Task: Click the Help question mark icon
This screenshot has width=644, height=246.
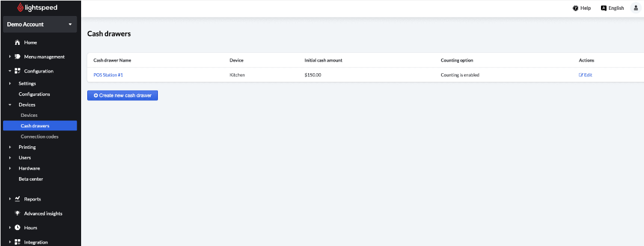Action: (575, 8)
